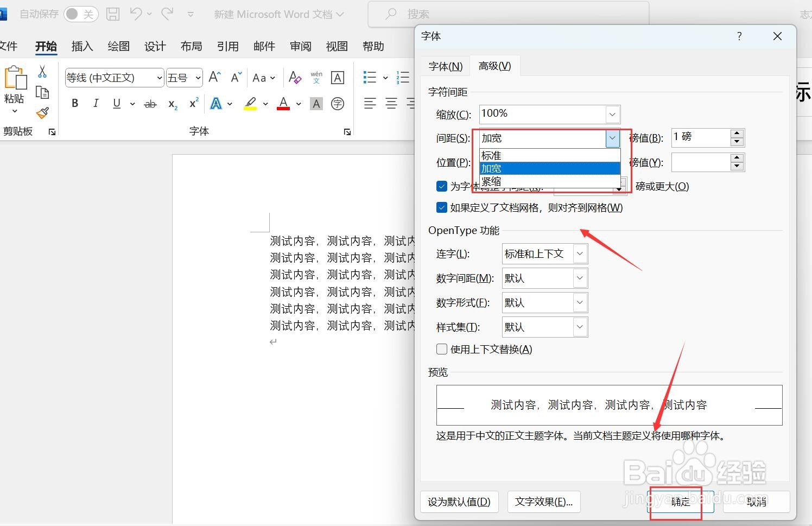Apply superscript formatting
Viewport: 812px width, 526px height.
click(x=193, y=104)
